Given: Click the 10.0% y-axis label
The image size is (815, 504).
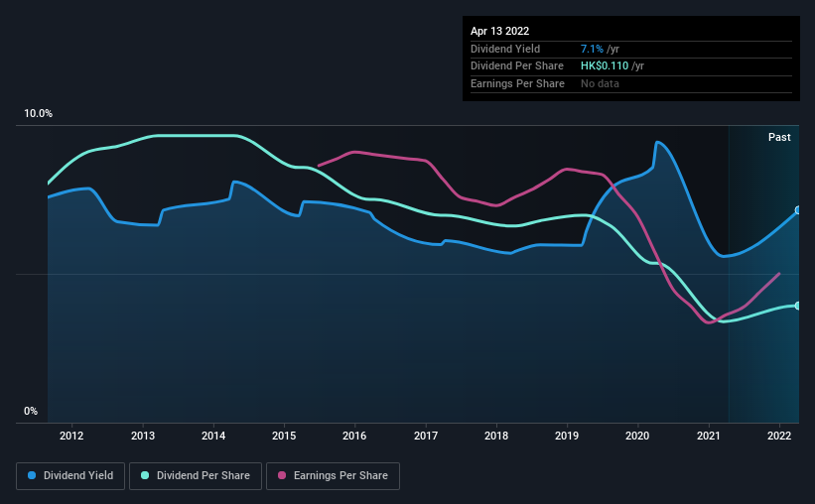Looking at the screenshot, I should [x=38, y=113].
